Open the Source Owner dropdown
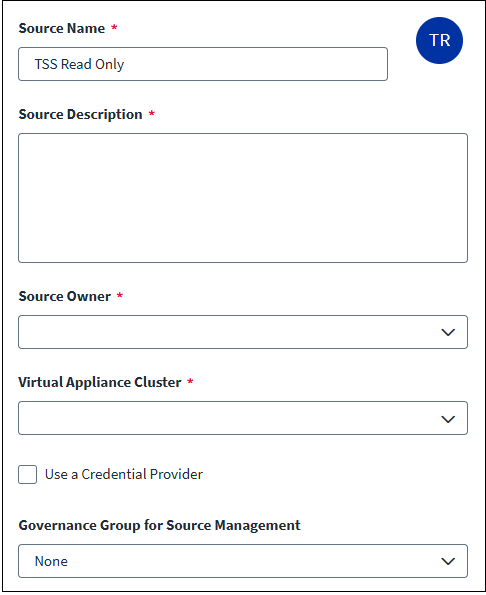 pos(243,332)
